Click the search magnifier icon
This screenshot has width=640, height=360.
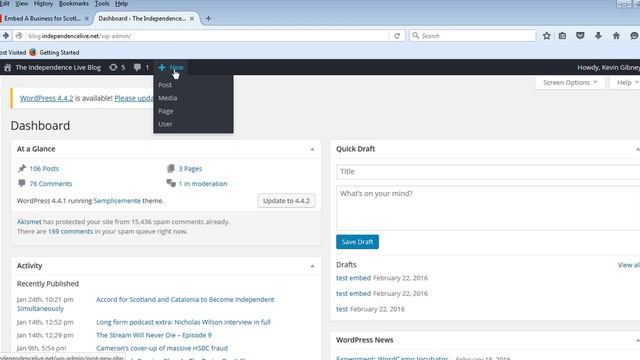pyautogui.click(x=416, y=36)
